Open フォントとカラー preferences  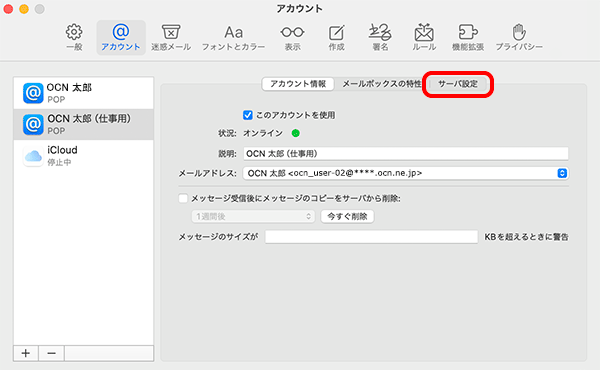point(233,37)
